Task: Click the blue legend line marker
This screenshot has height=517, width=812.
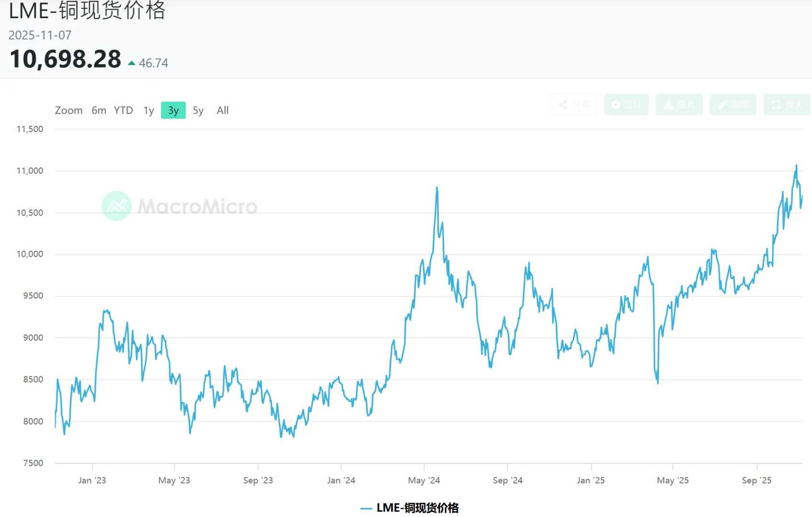Action: click(366, 508)
